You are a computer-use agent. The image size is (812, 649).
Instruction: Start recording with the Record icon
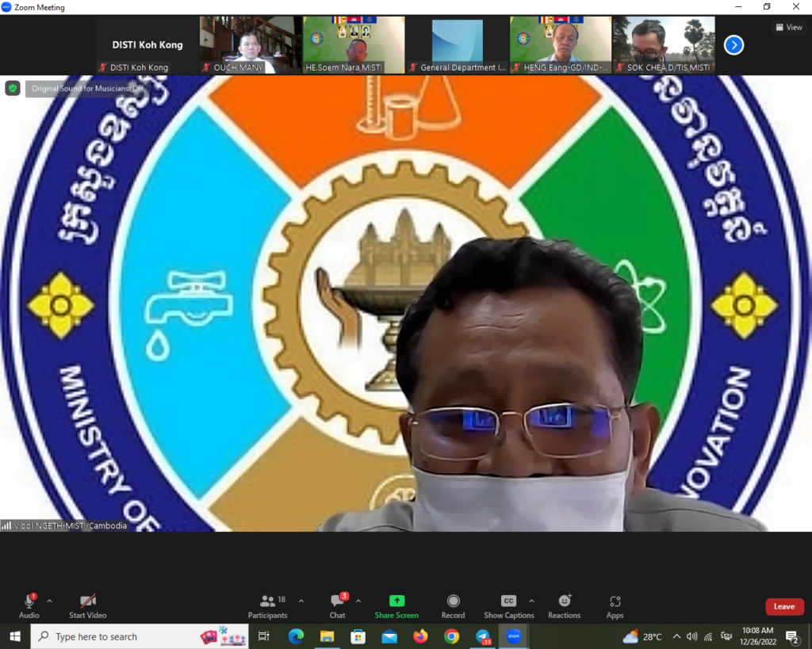tap(453, 601)
